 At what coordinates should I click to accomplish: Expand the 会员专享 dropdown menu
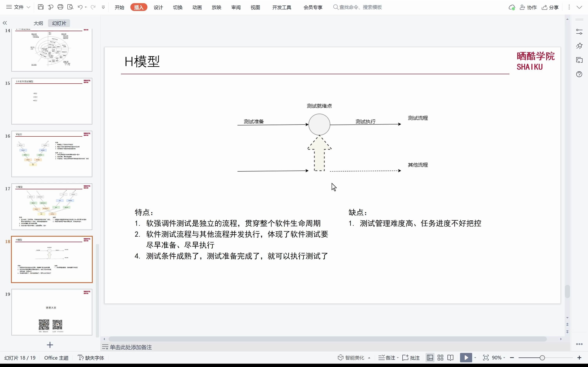point(313,7)
